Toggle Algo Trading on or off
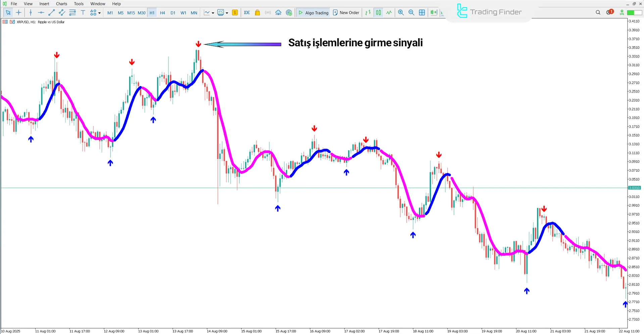This screenshot has height=334, width=644. click(x=313, y=12)
